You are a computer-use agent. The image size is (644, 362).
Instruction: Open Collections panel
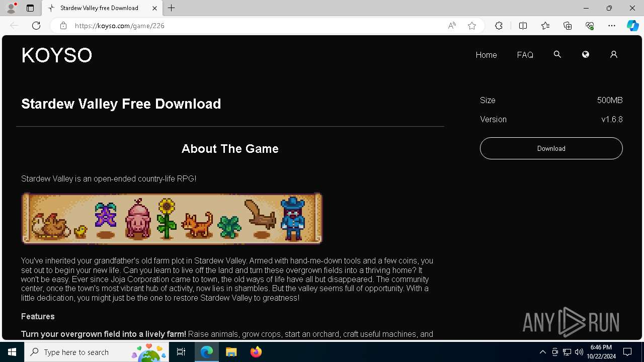[x=568, y=26]
